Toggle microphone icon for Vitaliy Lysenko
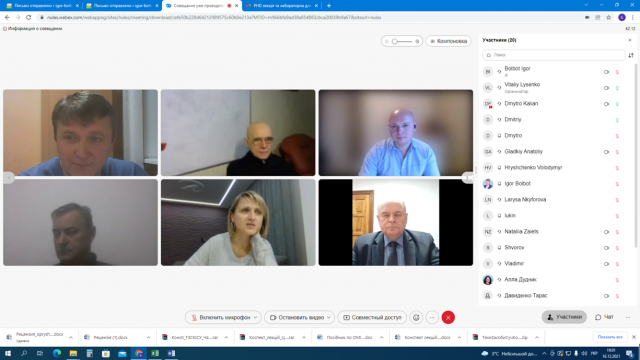This screenshot has width=640, height=360. coord(617,88)
